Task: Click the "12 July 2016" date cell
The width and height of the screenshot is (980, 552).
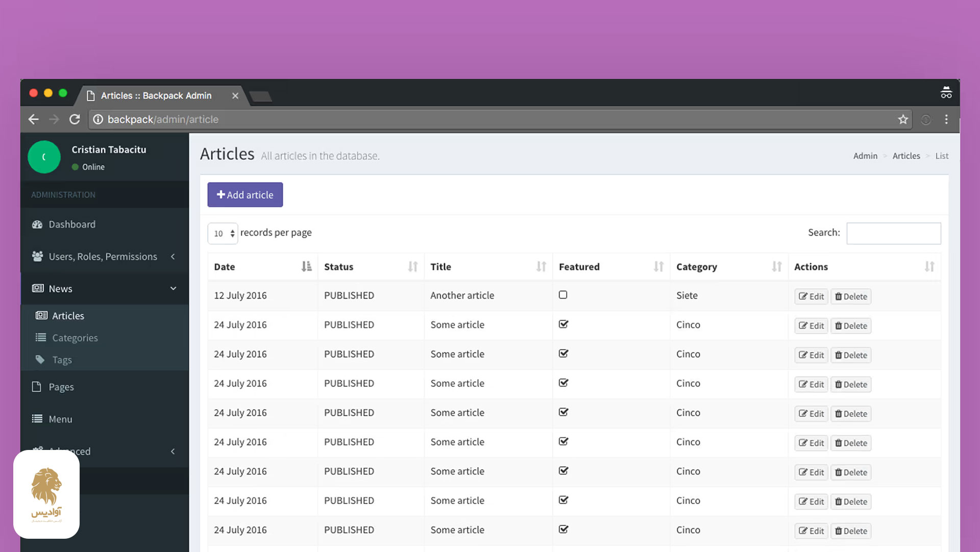Action: pos(240,295)
